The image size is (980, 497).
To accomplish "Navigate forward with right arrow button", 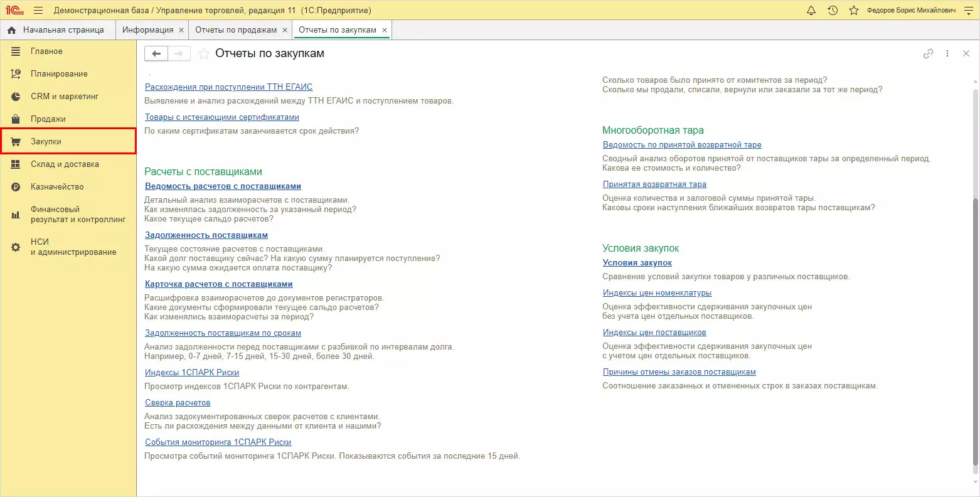I will click(179, 54).
